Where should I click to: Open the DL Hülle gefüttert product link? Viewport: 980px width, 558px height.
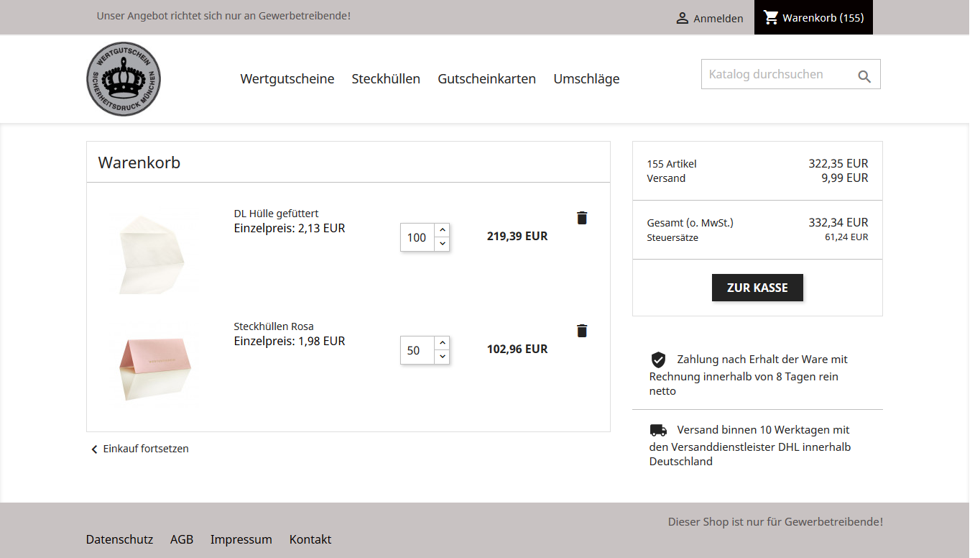pyautogui.click(x=276, y=214)
